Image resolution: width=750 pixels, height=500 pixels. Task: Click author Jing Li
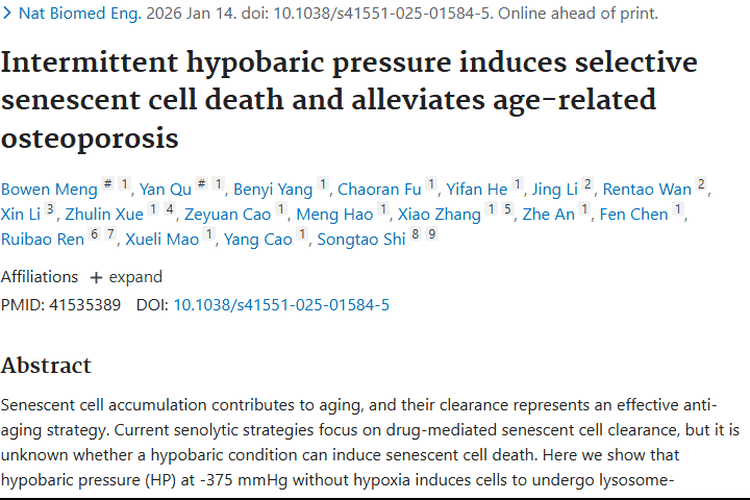click(554, 189)
